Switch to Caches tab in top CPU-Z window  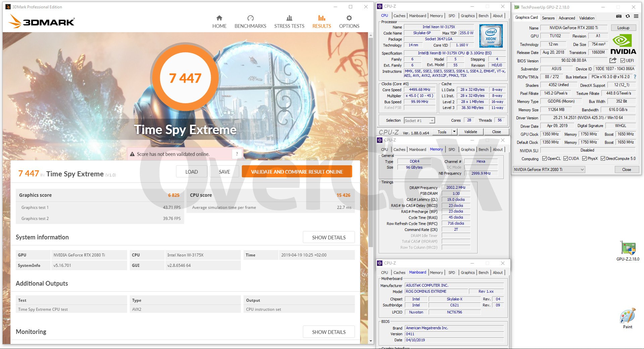point(399,16)
